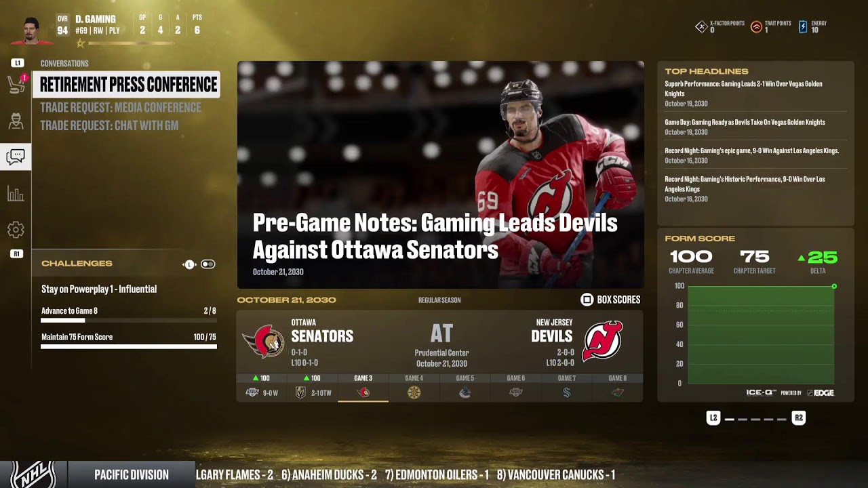Select the conversations speech bubble icon
This screenshot has width=868, height=488.
coord(16,157)
